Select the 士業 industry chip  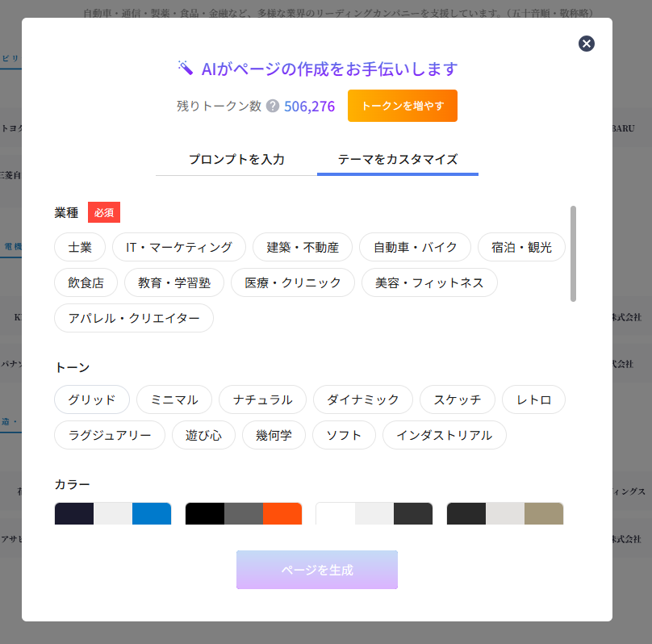click(x=80, y=247)
